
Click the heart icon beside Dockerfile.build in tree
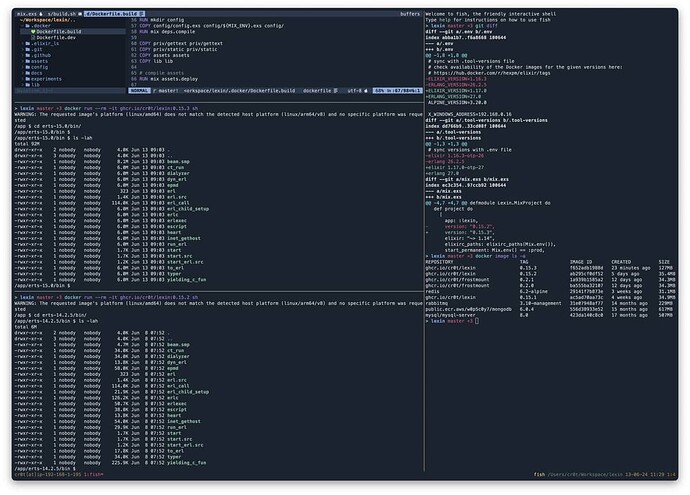[33, 32]
